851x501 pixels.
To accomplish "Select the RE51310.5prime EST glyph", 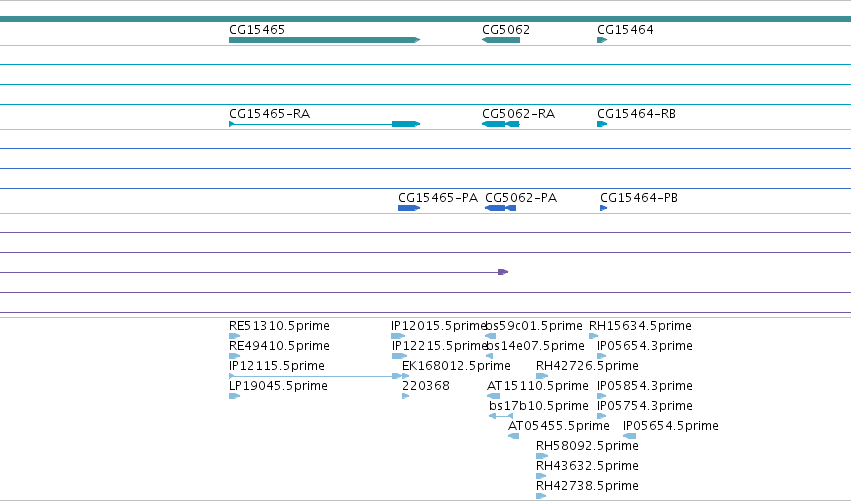I will coord(234,336).
